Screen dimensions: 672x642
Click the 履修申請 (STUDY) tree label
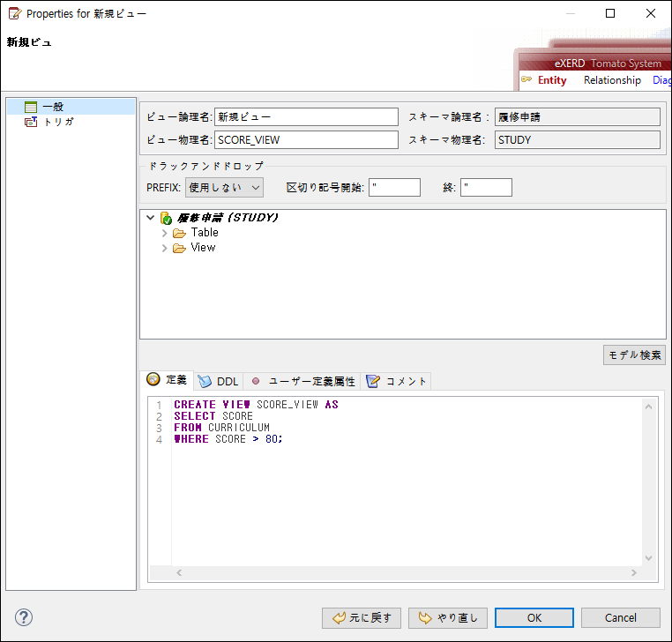coord(228,218)
